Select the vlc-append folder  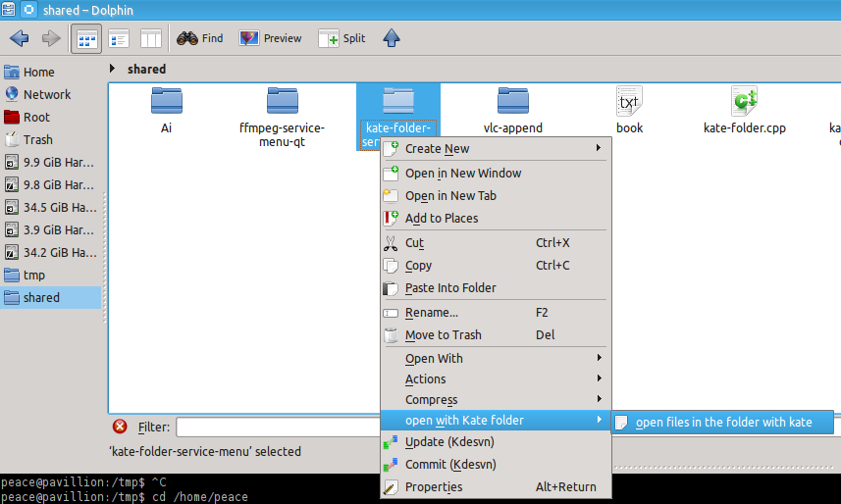coord(513,111)
